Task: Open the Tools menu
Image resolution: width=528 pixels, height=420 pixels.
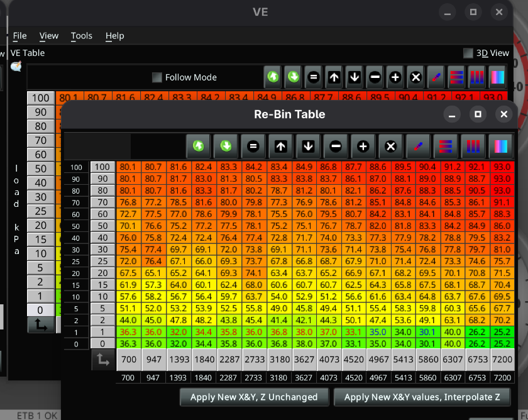Action: (82, 36)
